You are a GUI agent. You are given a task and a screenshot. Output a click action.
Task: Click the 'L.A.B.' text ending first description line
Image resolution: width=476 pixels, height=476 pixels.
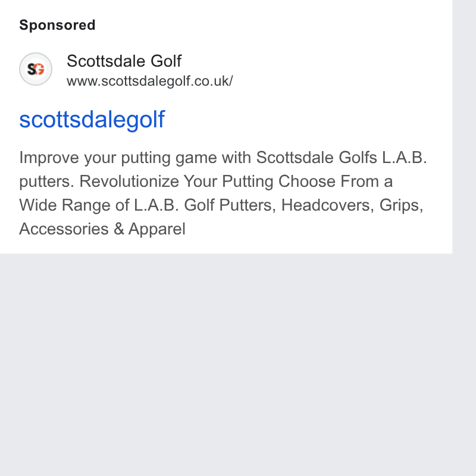pos(405,158)
